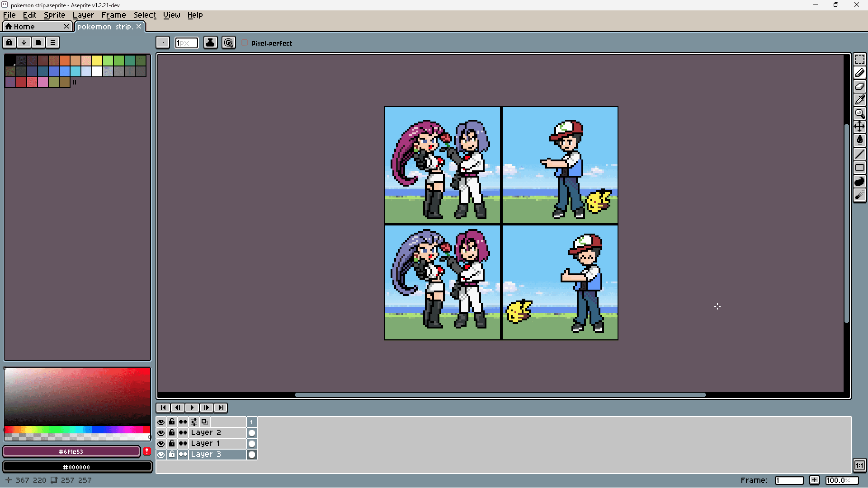Select the Eraser tool
Screen dimensions: 868x488
pyautogui.click(x=859, y=86)
